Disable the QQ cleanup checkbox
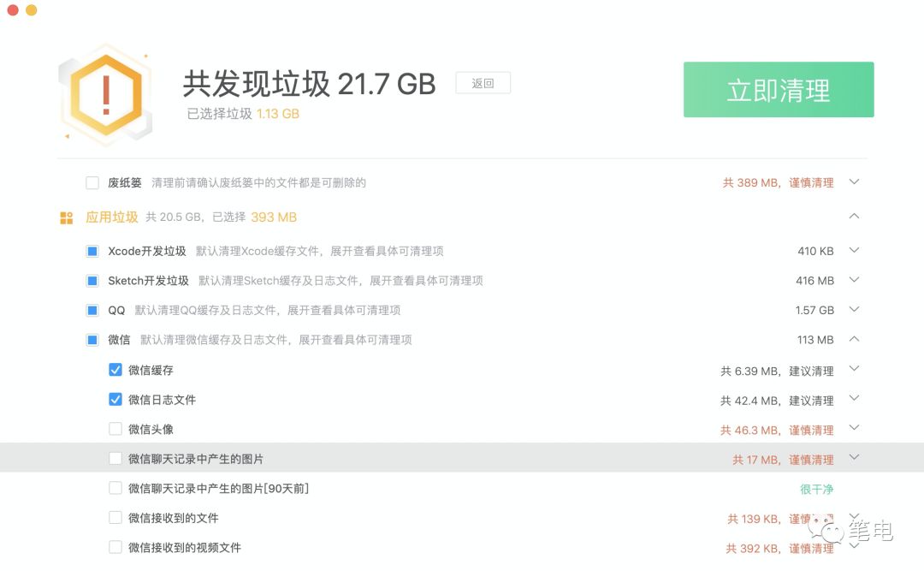 [92, 310]
